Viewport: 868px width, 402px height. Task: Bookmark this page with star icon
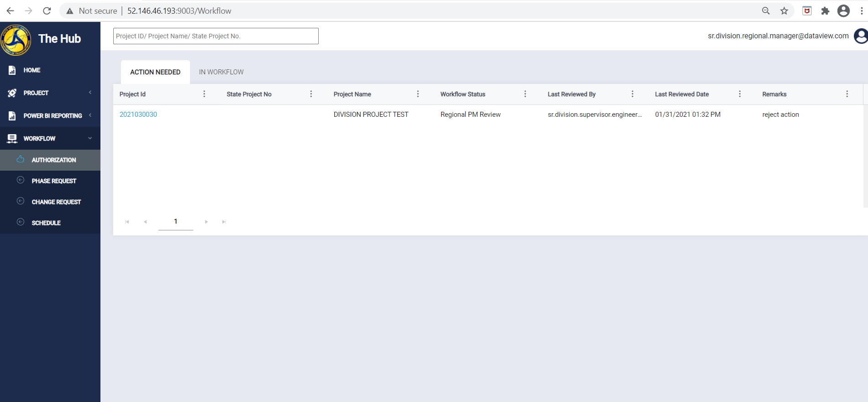pyautogui.click(x=784, y=11)
